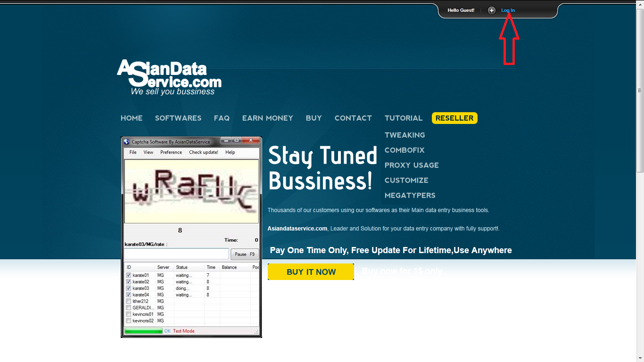The width and height of the screenshot is (644, 362).
Task: Click the red Test Mode status text
Action: tap(184, 331)
